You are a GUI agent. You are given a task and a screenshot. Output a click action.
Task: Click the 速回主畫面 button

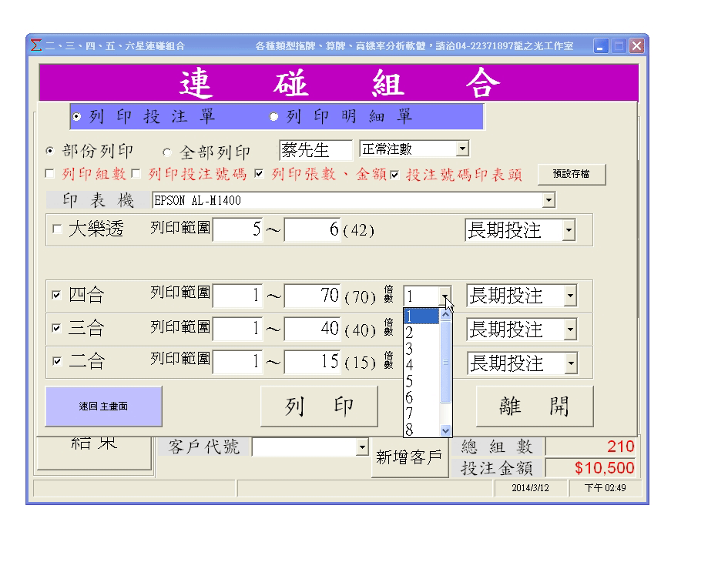(103, 406)
